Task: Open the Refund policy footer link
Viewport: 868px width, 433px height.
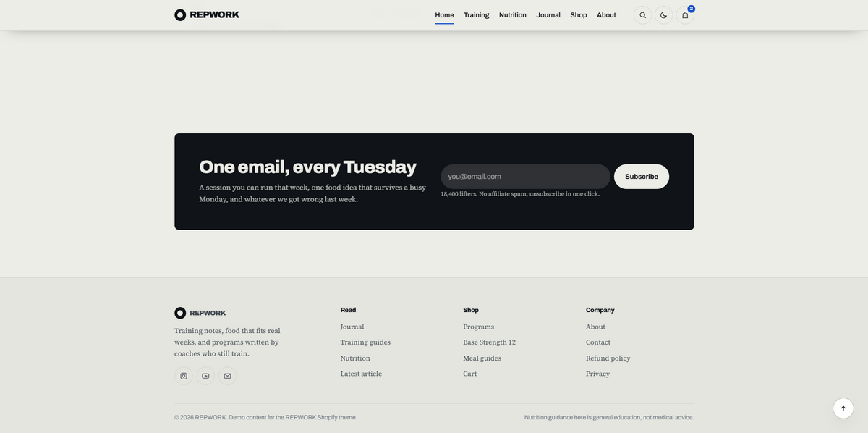Action: coord(608,358)
